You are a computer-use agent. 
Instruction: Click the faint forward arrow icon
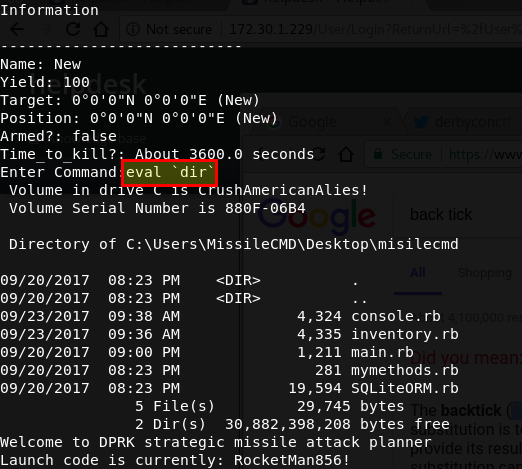pyautogui.click(x=45, y=30)
